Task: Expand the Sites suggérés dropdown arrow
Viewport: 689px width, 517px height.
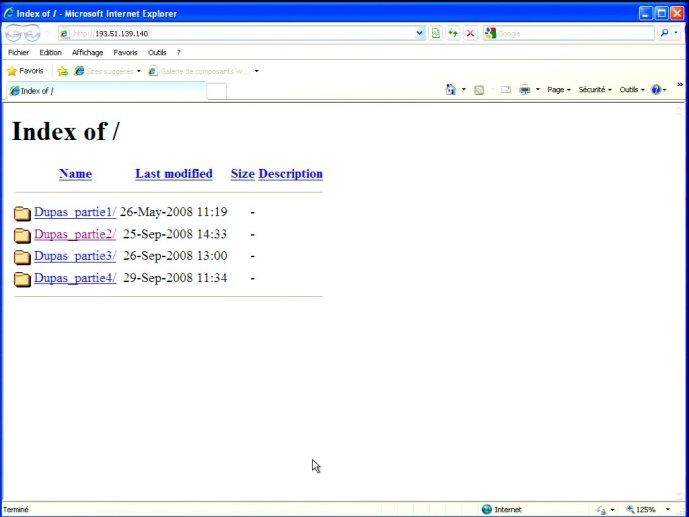Action: (x=139, y=71)
